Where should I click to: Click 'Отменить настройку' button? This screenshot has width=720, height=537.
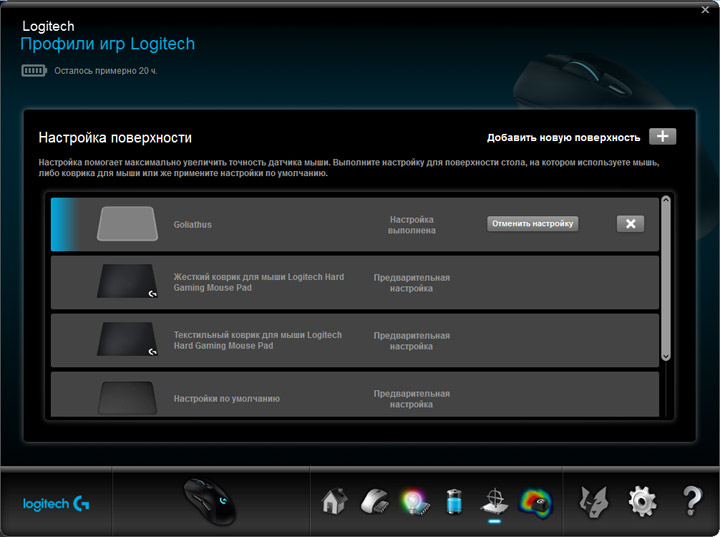click(x=533, y=224)
